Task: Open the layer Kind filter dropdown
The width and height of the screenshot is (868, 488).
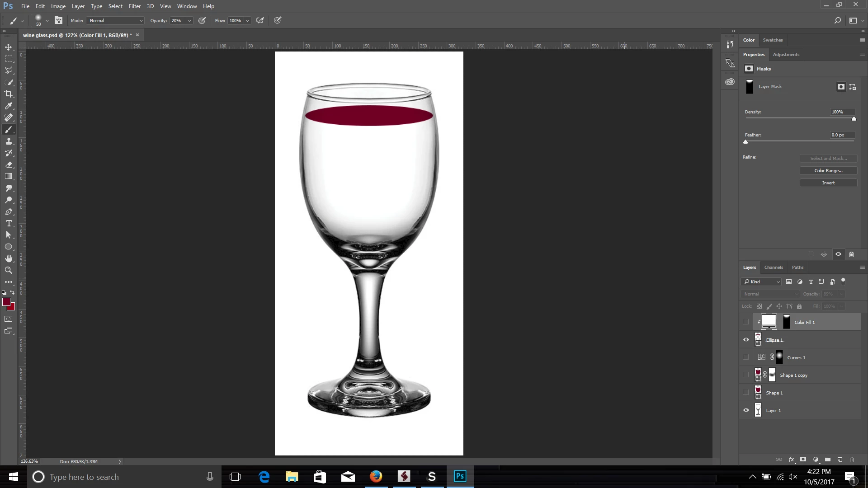Action: click(x=762, y=282)
